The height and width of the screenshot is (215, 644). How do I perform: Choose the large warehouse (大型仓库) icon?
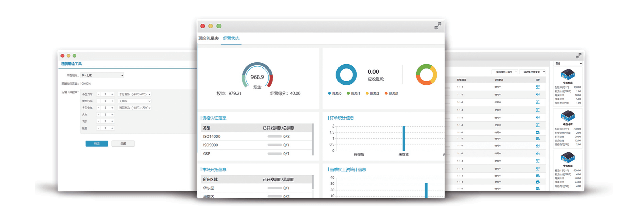tap(568, 157)
